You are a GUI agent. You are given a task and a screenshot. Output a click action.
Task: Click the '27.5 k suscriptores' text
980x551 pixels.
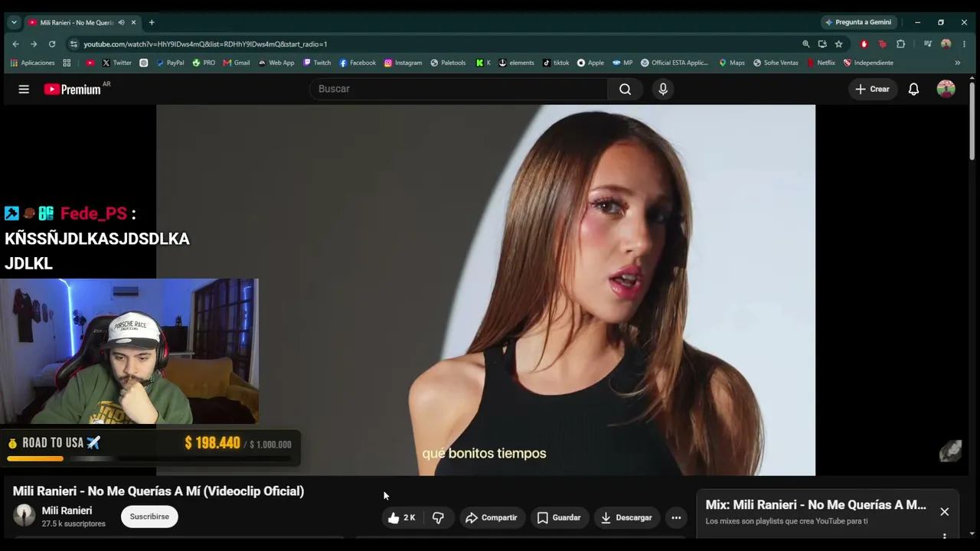[x=73, y=524]
